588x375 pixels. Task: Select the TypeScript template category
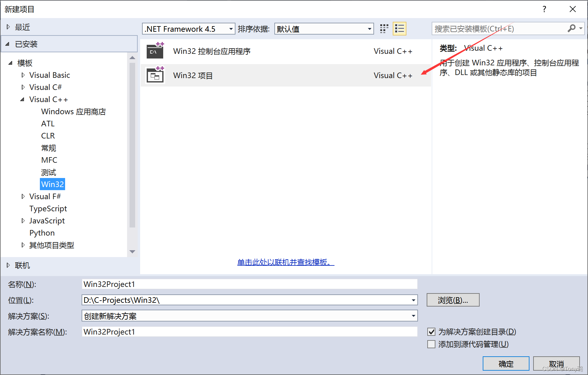(48, 209)
